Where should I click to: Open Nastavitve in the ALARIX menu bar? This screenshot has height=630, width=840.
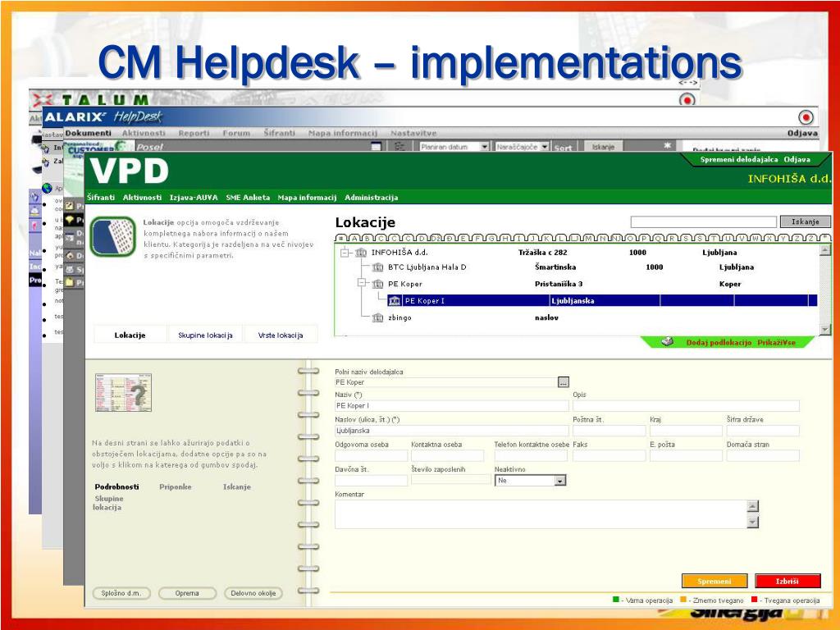(x=413, y=133)
